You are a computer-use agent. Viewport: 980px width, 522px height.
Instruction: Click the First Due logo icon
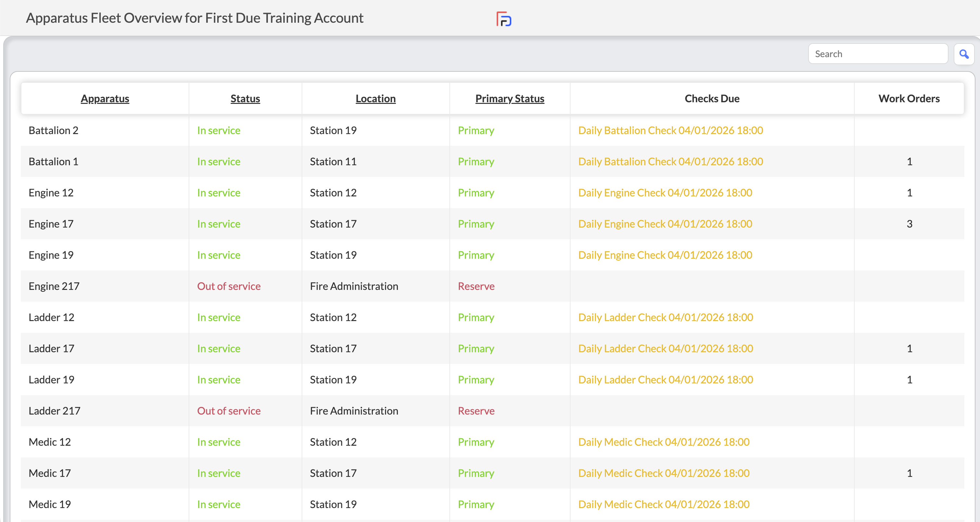click(x=504, y=19)
